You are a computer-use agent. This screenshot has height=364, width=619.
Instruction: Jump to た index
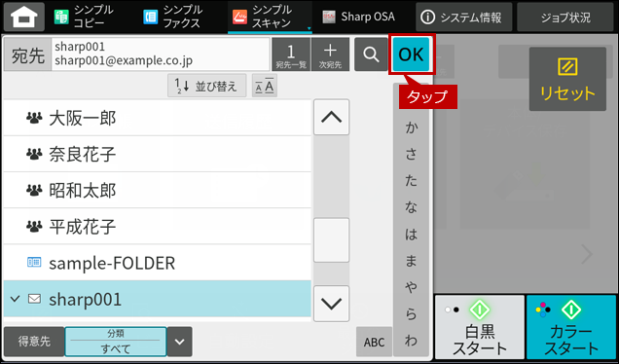click(411, 180)
